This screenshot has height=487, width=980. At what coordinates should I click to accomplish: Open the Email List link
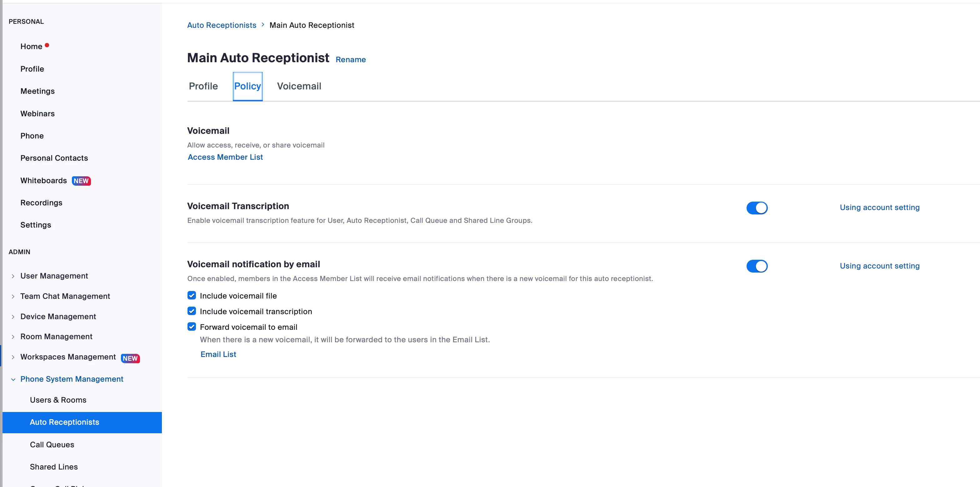coord(218,354)
